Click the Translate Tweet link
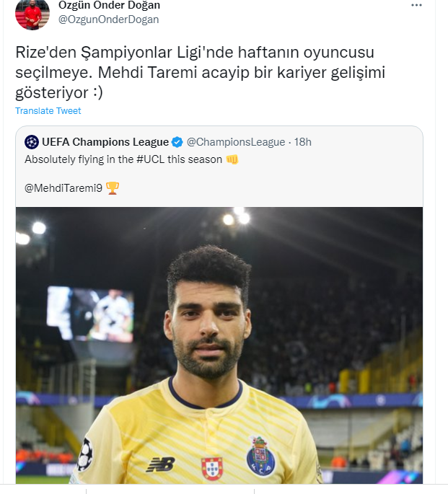 pos(48,111)
